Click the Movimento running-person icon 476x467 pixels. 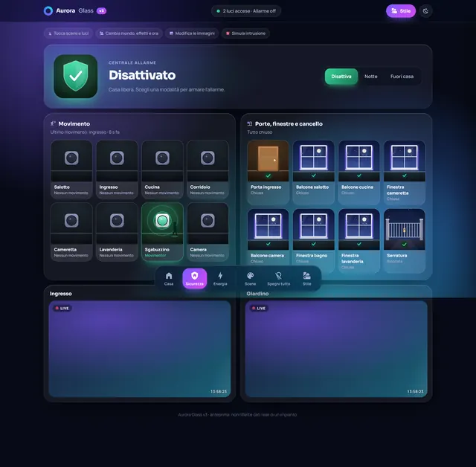[53, 123]
